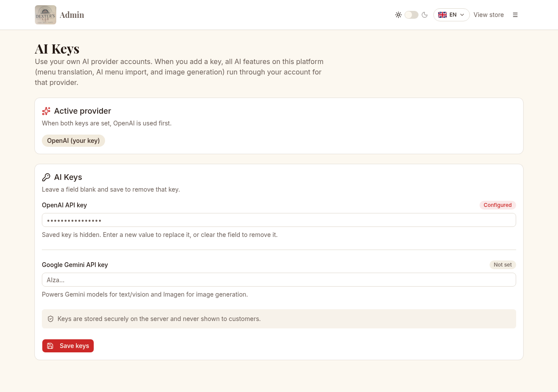Click the key icon beside AI Keys
558x392 pixels.
[46, 177]
